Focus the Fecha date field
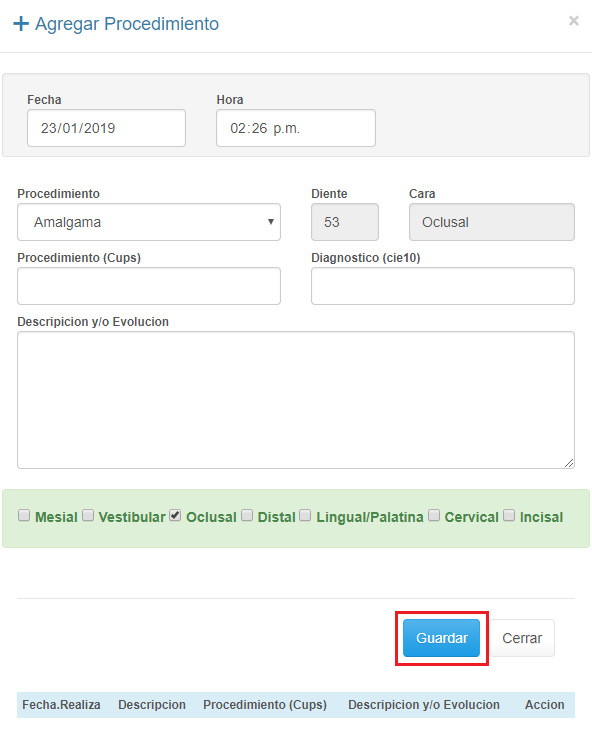The image size is (592, 751). click(x=106, y=128)
